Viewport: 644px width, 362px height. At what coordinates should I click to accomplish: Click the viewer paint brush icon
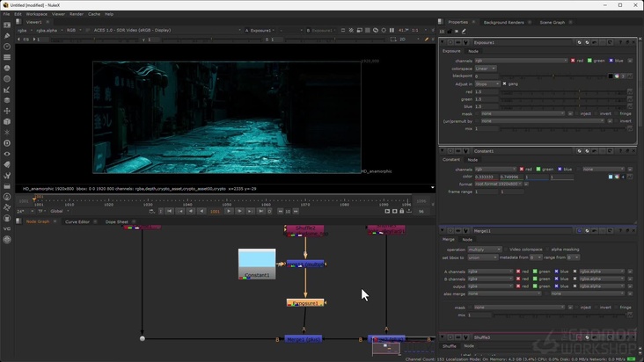(x=427, y=40)
